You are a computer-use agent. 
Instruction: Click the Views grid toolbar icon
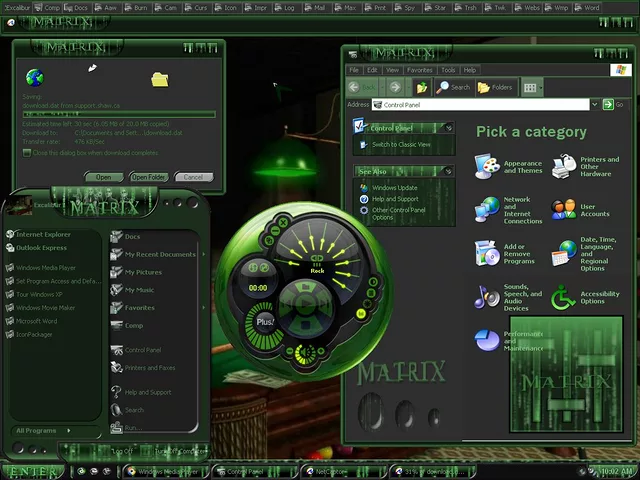pyautogui.click(x=530, y=87)
